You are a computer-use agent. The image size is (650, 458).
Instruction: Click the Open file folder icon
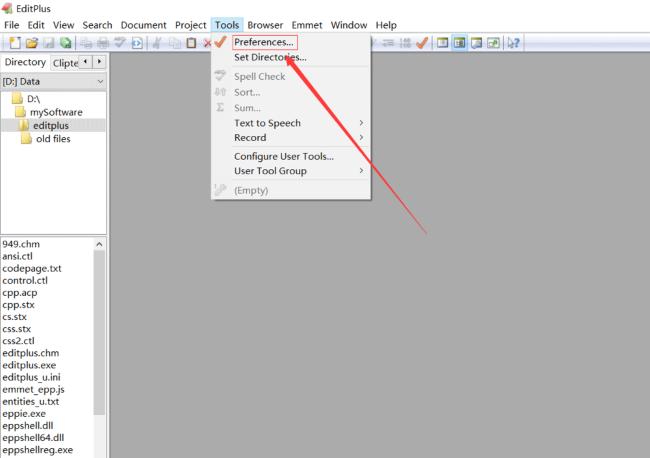point(32,43)
